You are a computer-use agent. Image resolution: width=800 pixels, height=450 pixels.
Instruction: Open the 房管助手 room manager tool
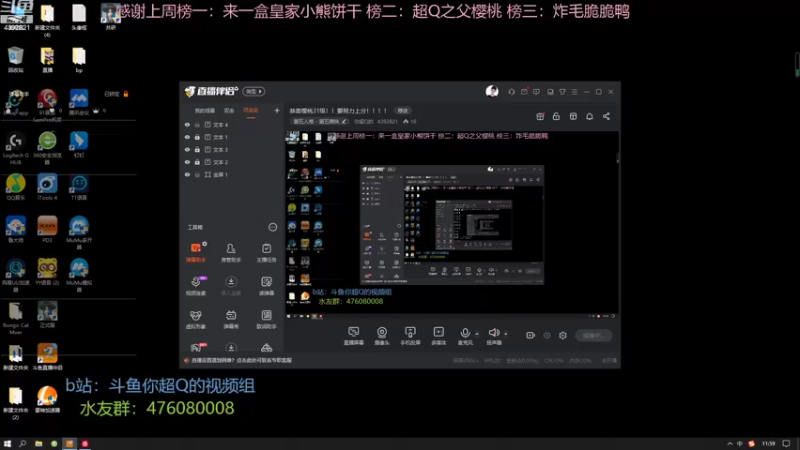click(x=231, y=253)
